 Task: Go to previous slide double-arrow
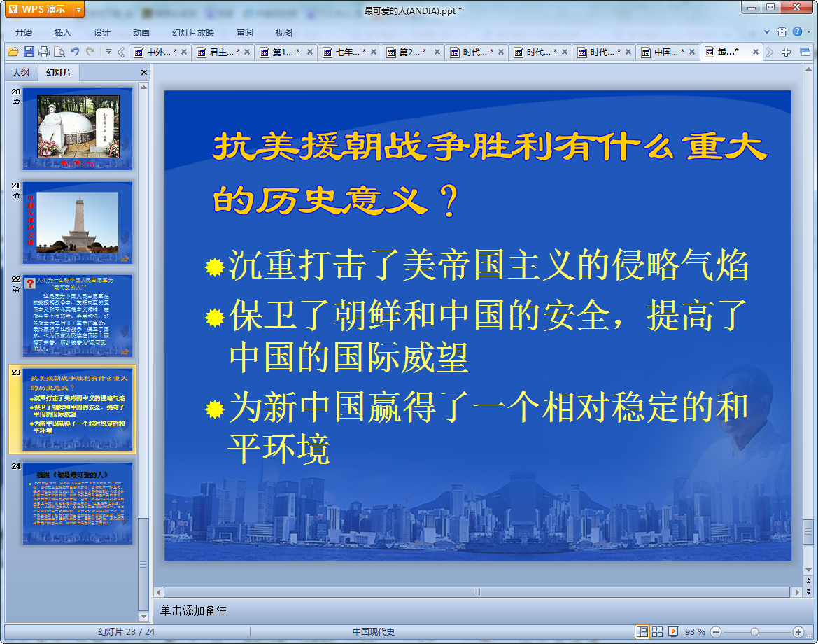pos(809,581)
